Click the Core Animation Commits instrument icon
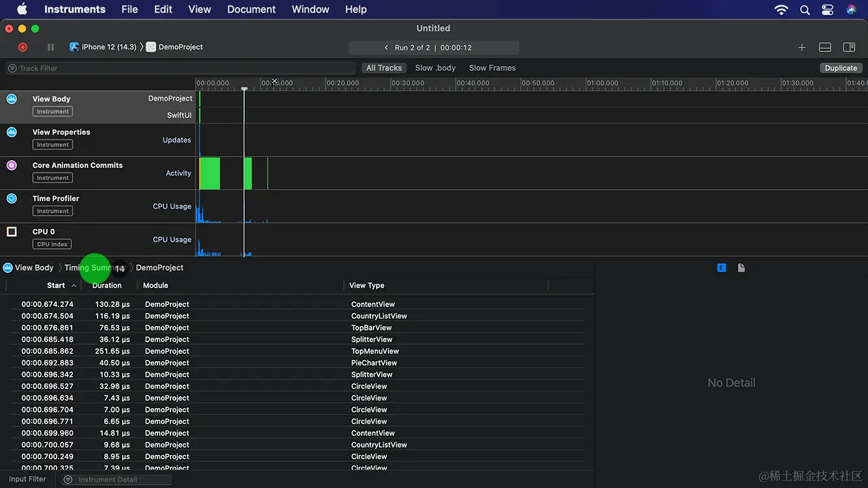Screen dimensions: 868x488 [12, 165]
